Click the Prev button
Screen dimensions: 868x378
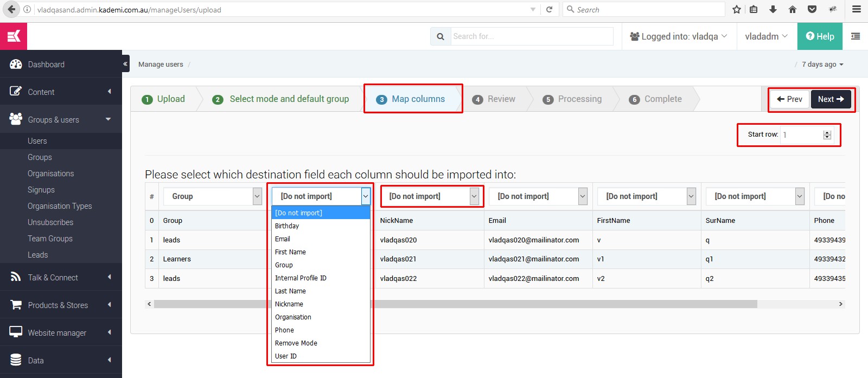click(x=790, y=99)
